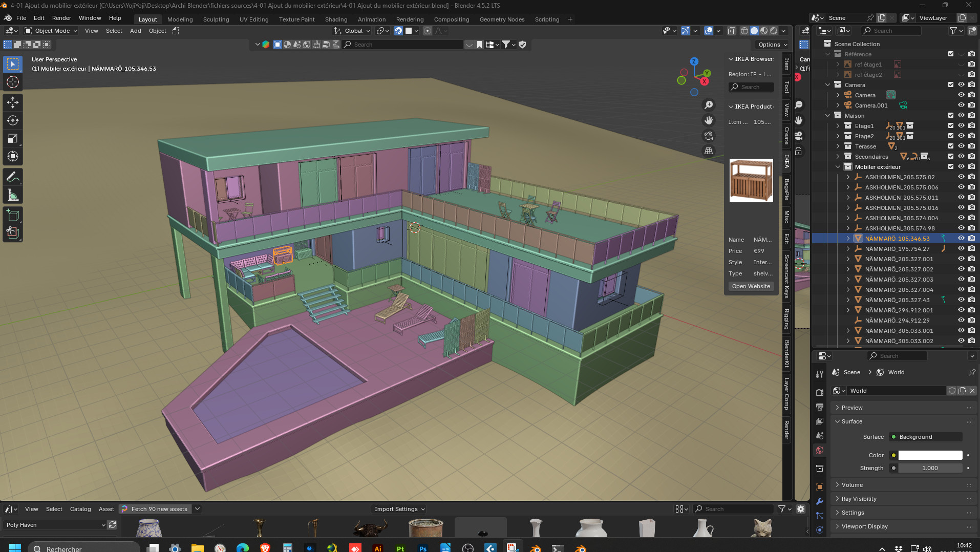Select the Move tool in left toolbar
The height and width of the screenshot is (552, 980).
[x=13, y=102]
